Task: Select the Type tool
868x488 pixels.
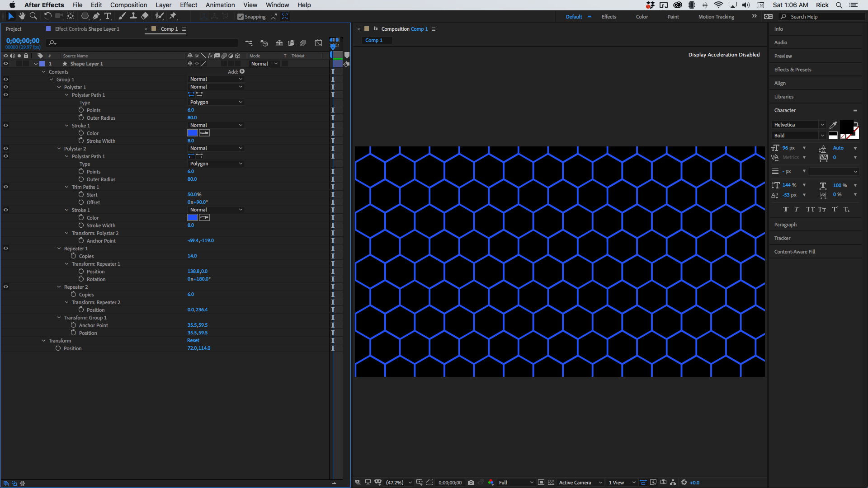Action: [108, 16]
